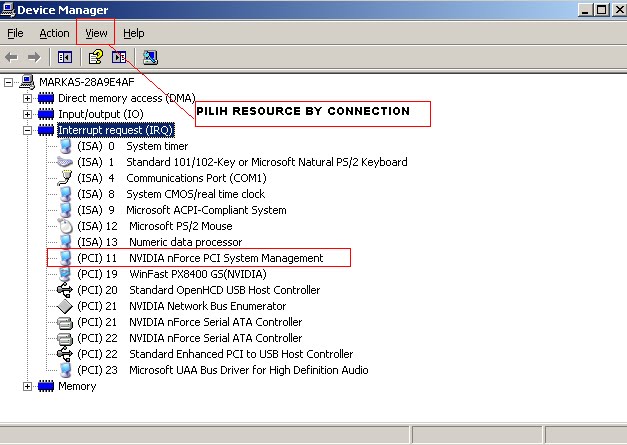Image resolution: width=627 pixels, height=445 pixels.
Task: Click the NVIDIA Network Bus Enumerator icon
Action: (65, 306)
